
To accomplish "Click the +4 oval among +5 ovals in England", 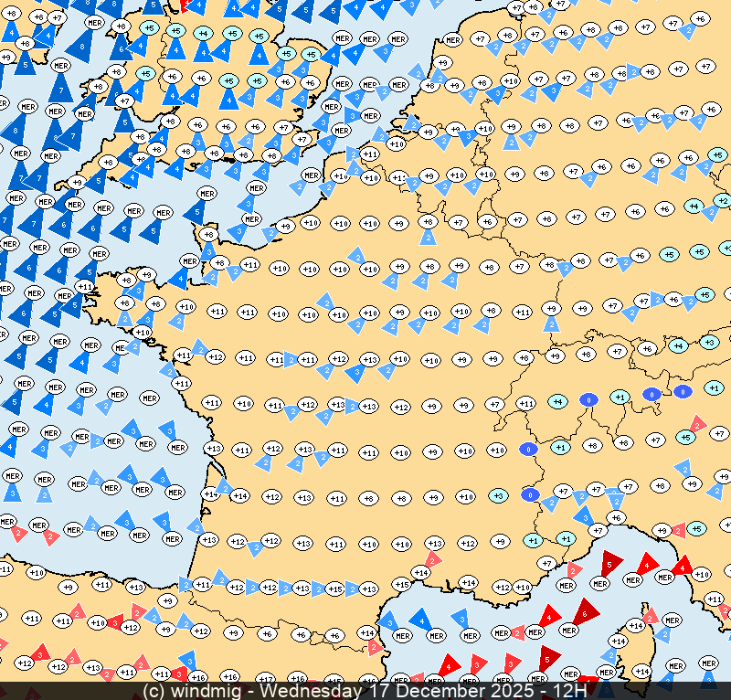I will (203, 33).
